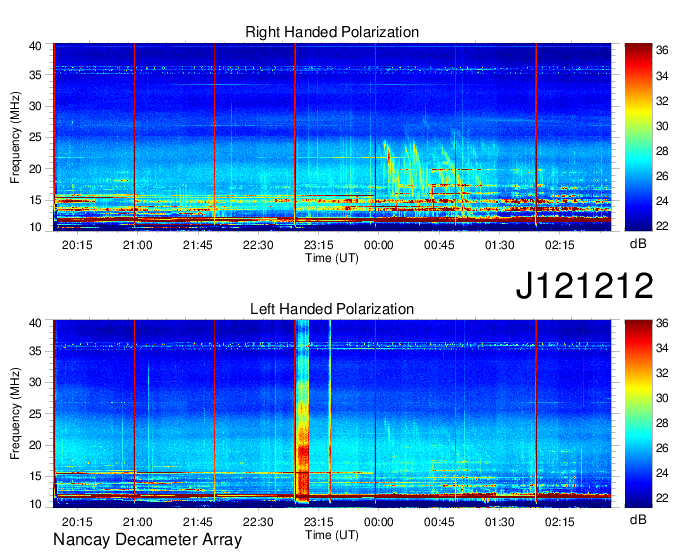Viewport: 680px width, 552px height.
Task: Click "30" frequency tick of Left Handed plot
Action: pos(35,382)
